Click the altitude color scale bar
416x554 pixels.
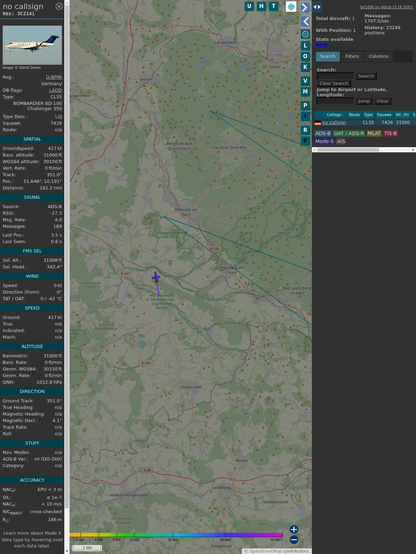tap(176, 535)
